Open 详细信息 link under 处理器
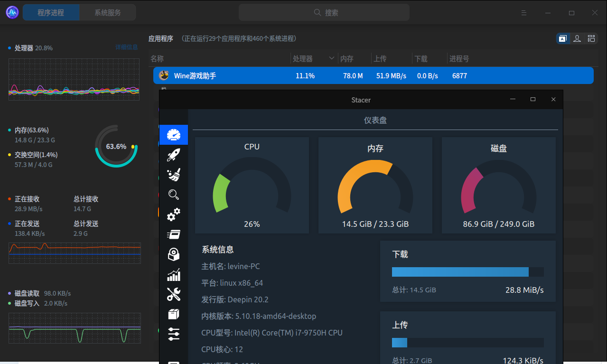Image resolution: width=607 pixels, height=364 pixels. (x=127, y=47)
